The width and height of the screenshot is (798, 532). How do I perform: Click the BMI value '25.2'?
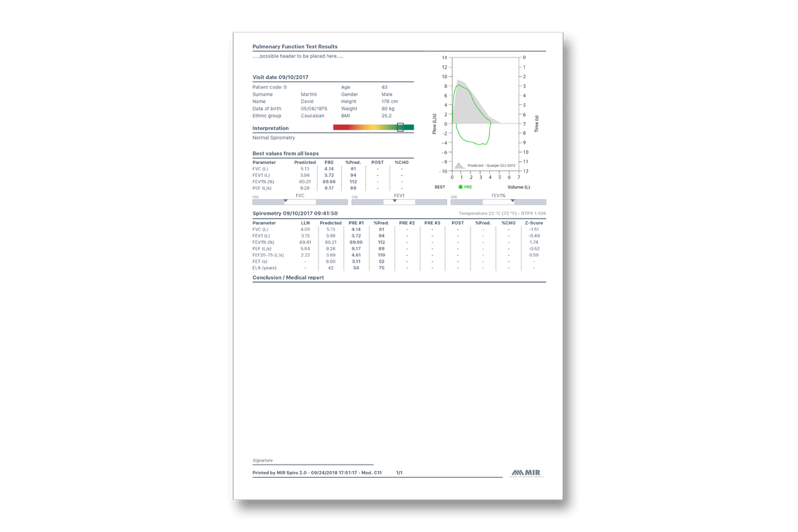pos(386,116)
